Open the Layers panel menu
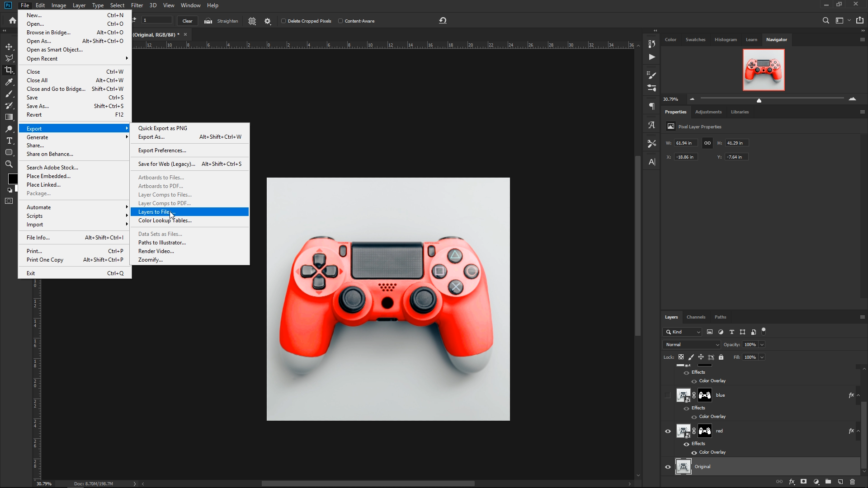Screen dimensions: 868x488 [x=862, y=317]
